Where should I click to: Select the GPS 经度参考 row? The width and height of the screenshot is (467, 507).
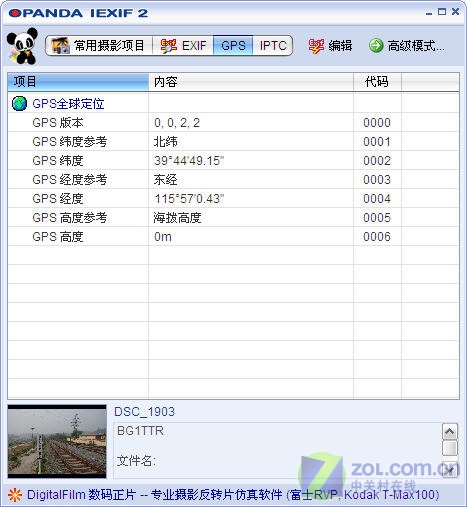(x=233, y=180)
